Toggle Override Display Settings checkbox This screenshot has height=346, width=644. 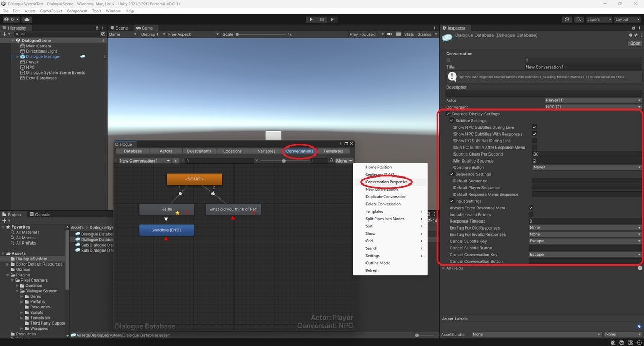click(x=448, y=114)
